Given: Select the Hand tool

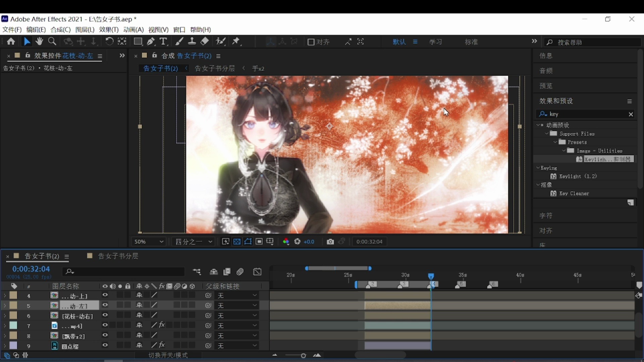Looking at the screenshot, I should (x=39, y=42).
